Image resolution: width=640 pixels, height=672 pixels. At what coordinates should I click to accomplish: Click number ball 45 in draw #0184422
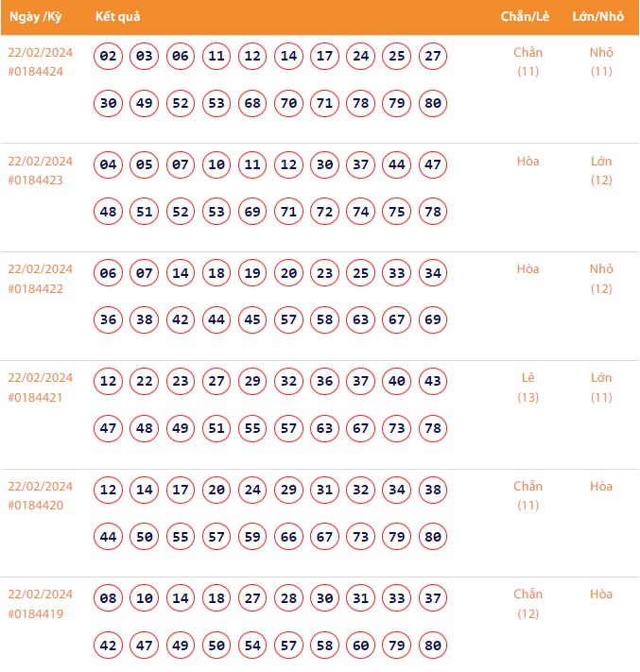(x=252, y=320)
